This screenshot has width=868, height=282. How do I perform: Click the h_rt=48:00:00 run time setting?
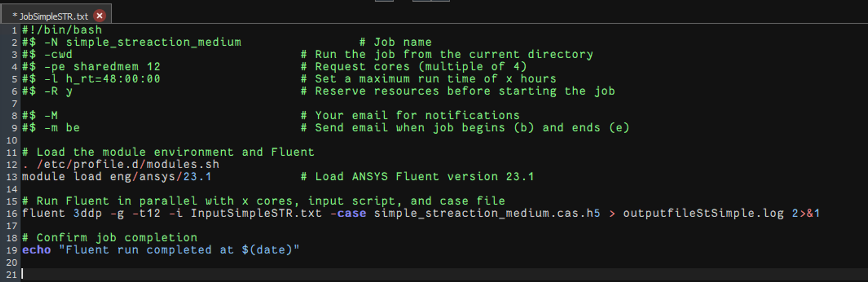[x=113, y=79]
